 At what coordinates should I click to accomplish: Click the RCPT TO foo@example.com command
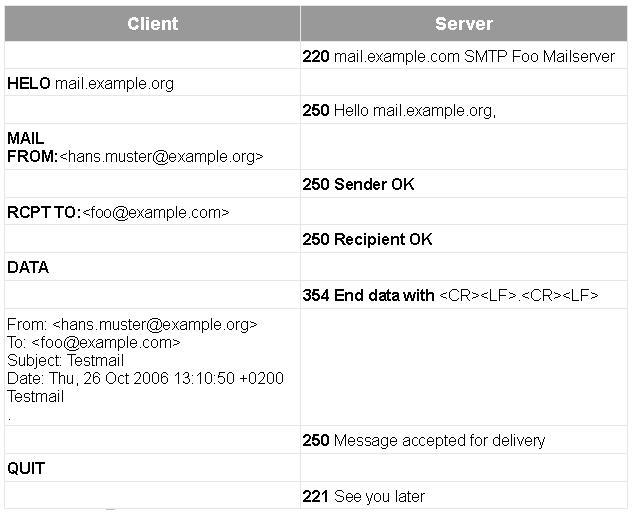tap(118, 212)
